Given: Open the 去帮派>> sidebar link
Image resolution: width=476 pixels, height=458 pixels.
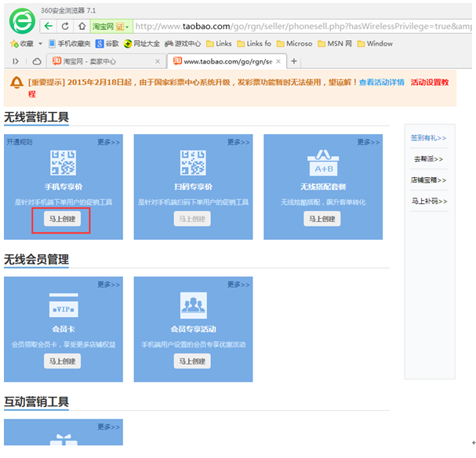Looking at the screenshot, I should coord(428,159).
